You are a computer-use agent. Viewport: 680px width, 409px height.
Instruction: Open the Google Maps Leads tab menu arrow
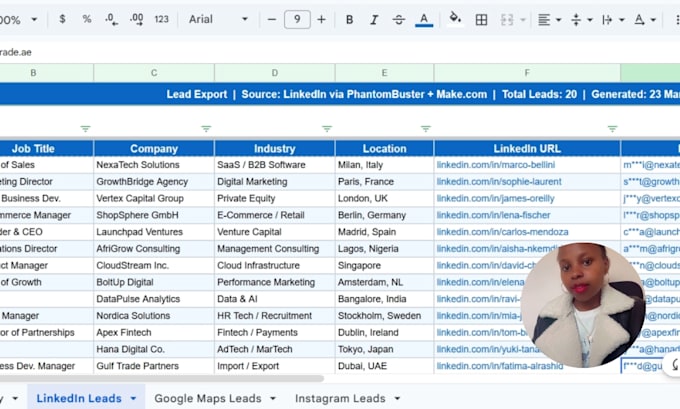[x=273, y=398]
